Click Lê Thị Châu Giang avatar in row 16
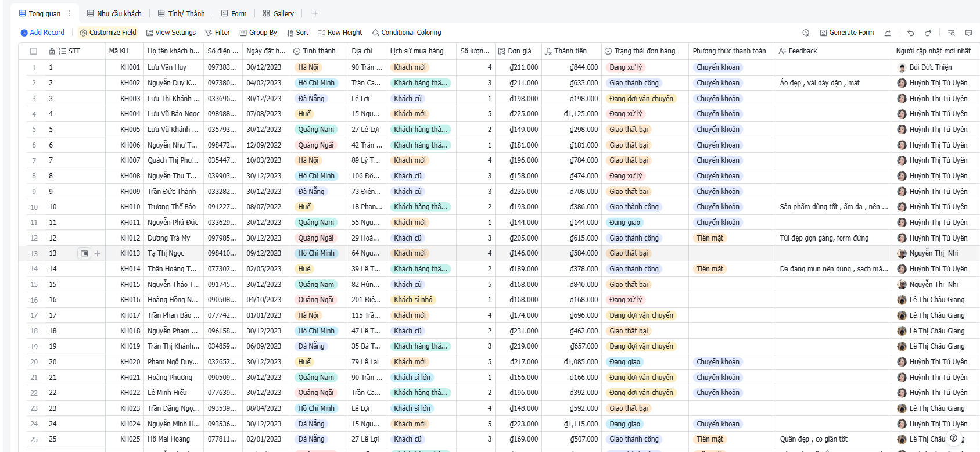This screenshot has height=452, width=980. coord(902,300)
